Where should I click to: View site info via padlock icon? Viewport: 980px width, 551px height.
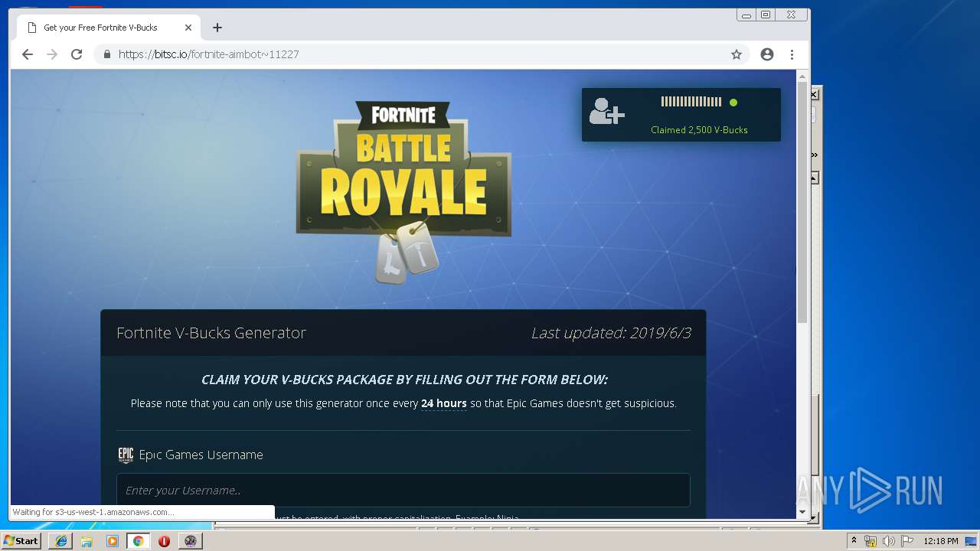pyautogui.click(x=106, y=54)
